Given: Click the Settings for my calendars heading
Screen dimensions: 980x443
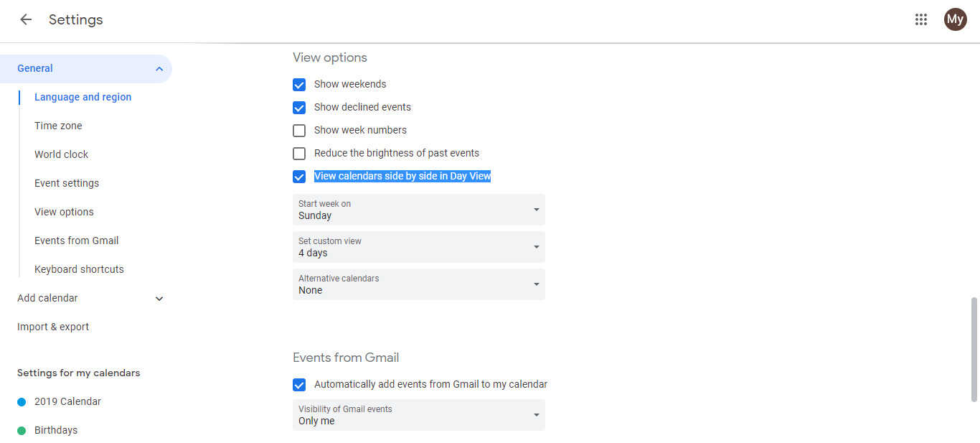Looking at the screenshot, I should [79, 373].
